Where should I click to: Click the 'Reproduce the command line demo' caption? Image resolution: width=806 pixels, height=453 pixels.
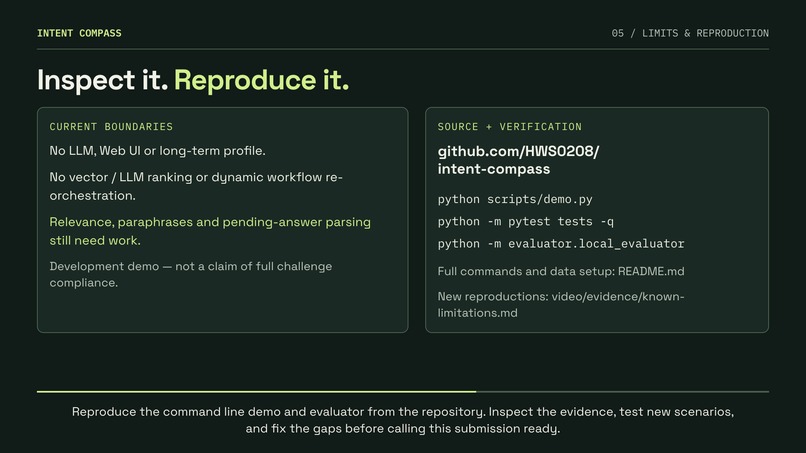pyautogui.click(x=403, y=420)
